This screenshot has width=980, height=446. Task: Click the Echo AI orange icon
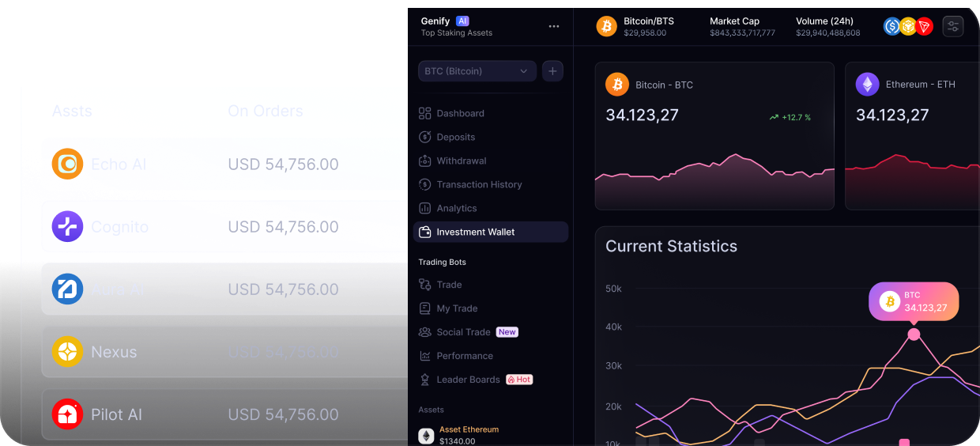coord(67,164)
